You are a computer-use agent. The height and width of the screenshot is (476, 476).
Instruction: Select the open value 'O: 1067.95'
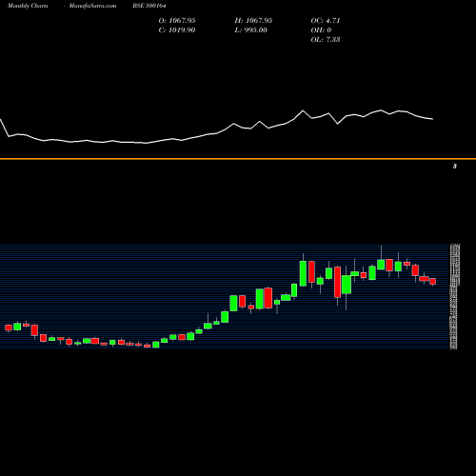point(177,21)
